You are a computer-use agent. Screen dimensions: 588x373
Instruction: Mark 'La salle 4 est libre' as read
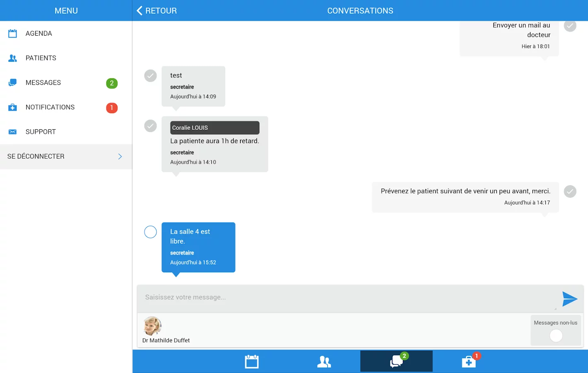pyautogui.click(x=150, y=232)
